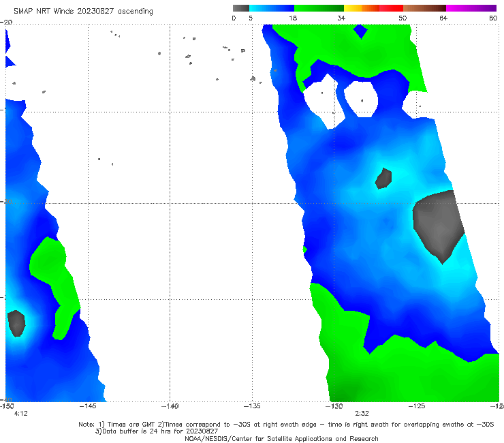Click the longitude label "-145"

click(88, 406)
